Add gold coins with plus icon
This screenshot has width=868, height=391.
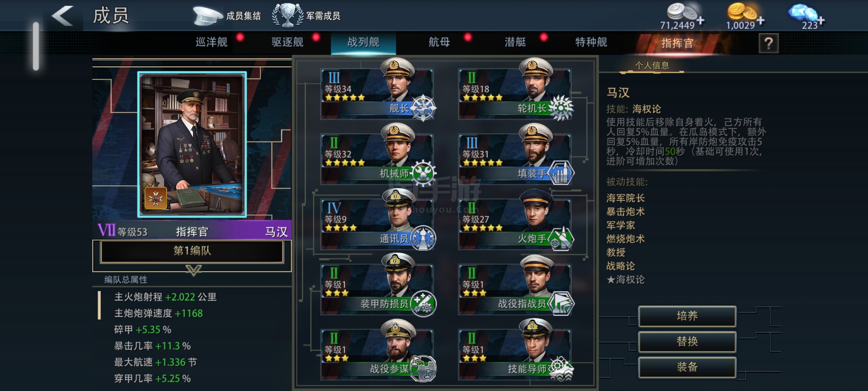point(761,21)
